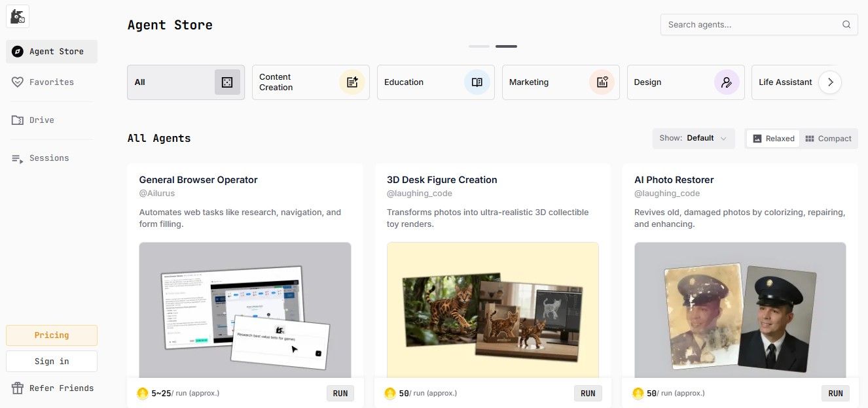Select the Life Assistant category
The height and width of the screenshot is (408, 868).
785,82
